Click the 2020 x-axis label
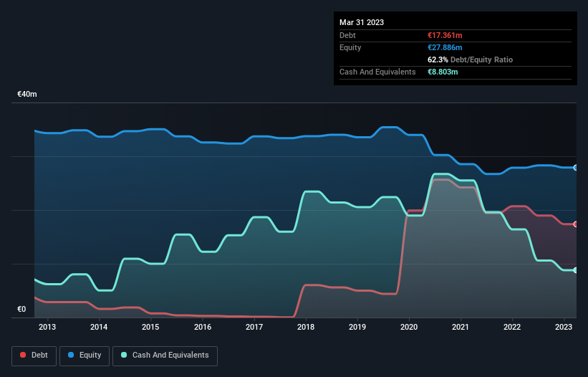588x377 pixels. (409, 327)
